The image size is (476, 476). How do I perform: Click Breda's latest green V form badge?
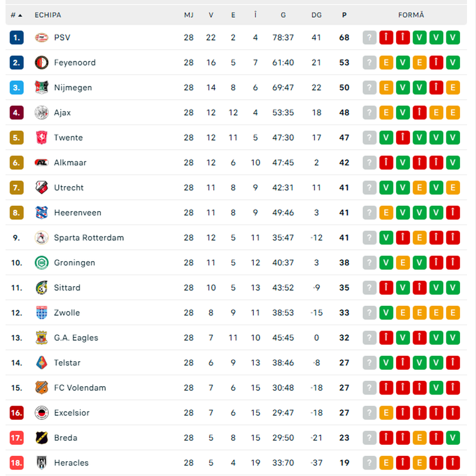pyautogui.click(x=453, y=438)
